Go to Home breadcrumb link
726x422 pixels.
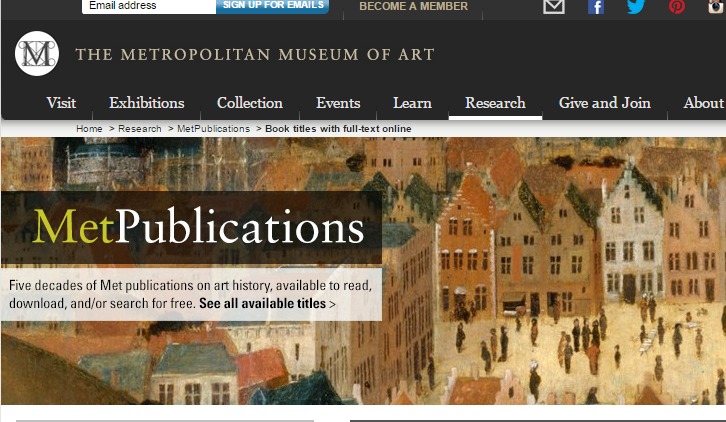(89, 129)
